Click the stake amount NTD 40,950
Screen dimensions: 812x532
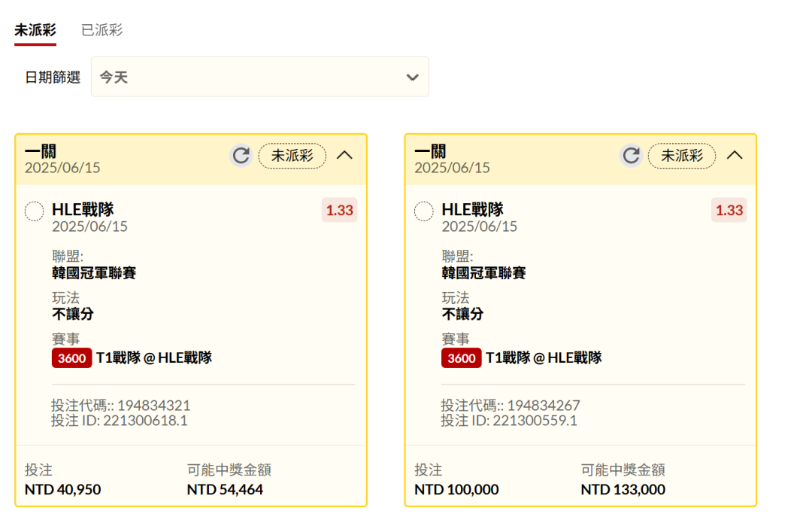62,489
